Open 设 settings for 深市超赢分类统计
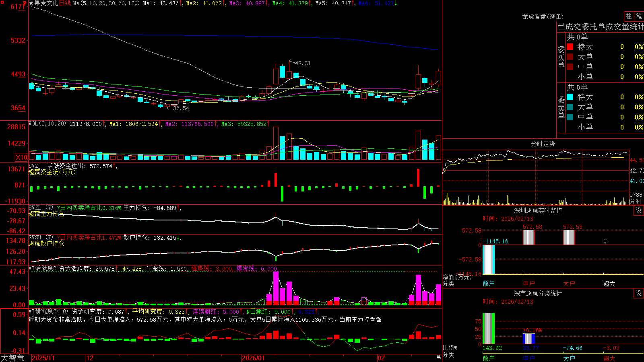Screen dimensions: 644x362 click(x=639, y=293)
